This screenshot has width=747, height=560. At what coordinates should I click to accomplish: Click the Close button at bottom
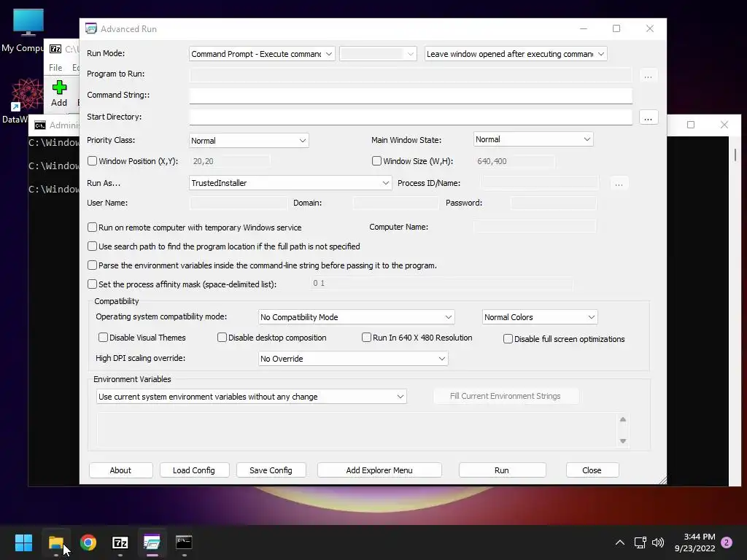(592, 470)
